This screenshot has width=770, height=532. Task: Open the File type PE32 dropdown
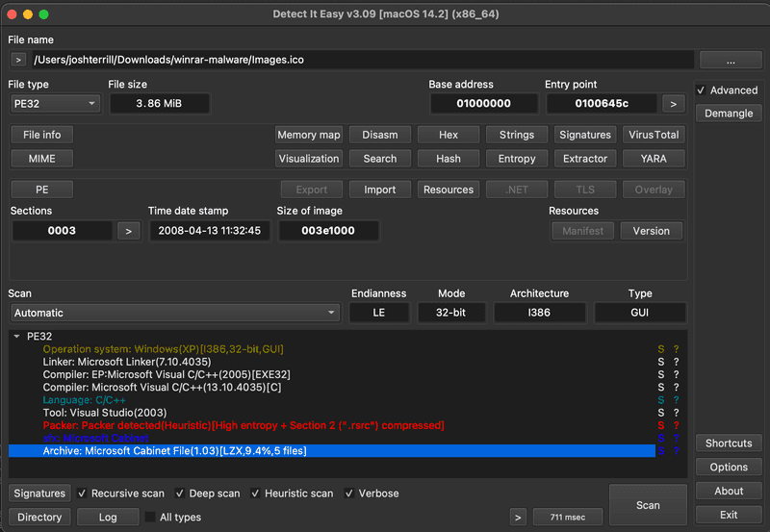[x=55, y=103]
